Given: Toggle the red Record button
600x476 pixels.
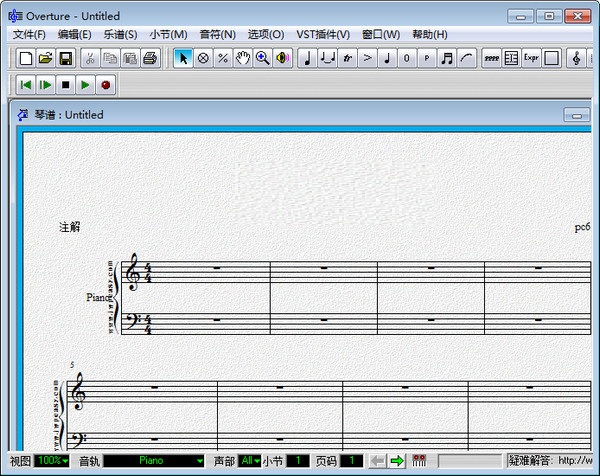Looking at the screenshot, I should coord(106,85).
